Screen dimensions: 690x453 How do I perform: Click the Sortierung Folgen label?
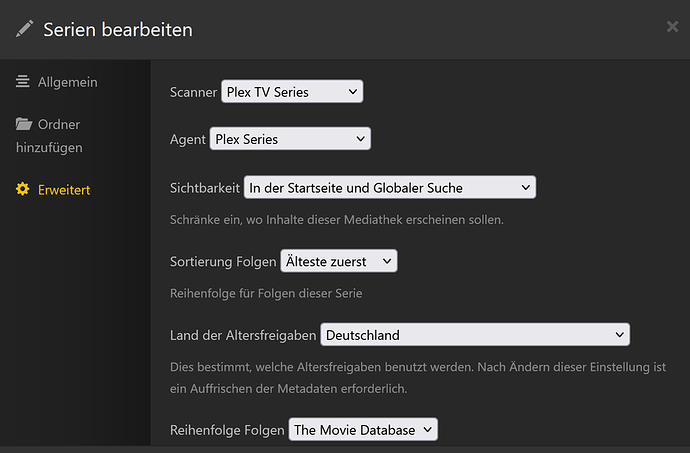224,261
